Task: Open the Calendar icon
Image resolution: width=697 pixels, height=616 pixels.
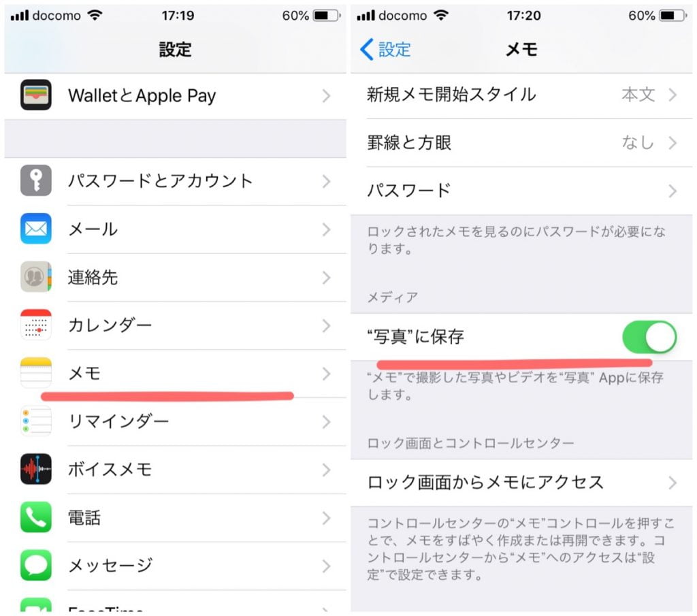Action: (x=35, y=325)
